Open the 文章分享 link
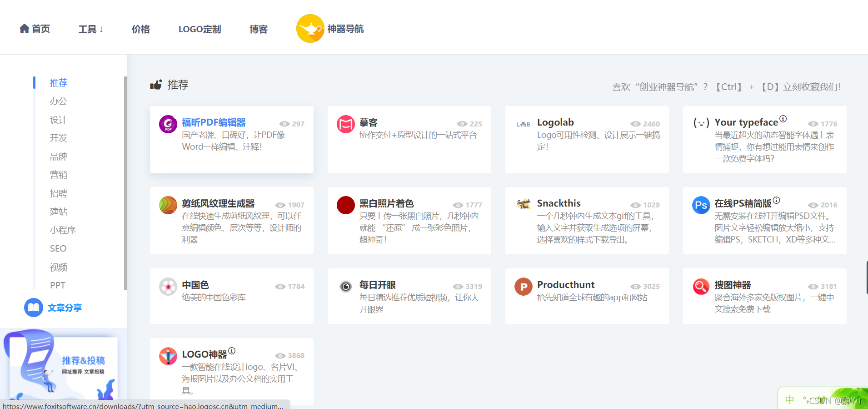Viewport: 868px width, 409px height. point(65,308)
